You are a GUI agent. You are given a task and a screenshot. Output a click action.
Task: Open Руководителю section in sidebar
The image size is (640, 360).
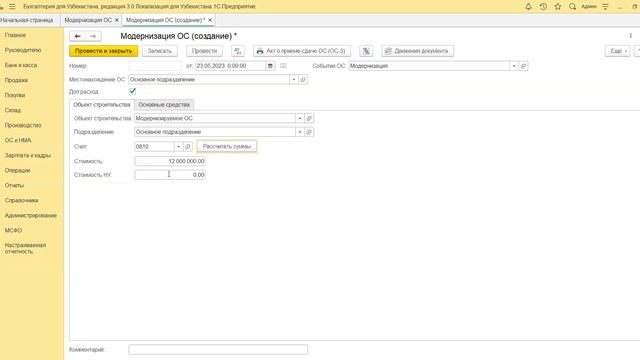click(23, 50)
